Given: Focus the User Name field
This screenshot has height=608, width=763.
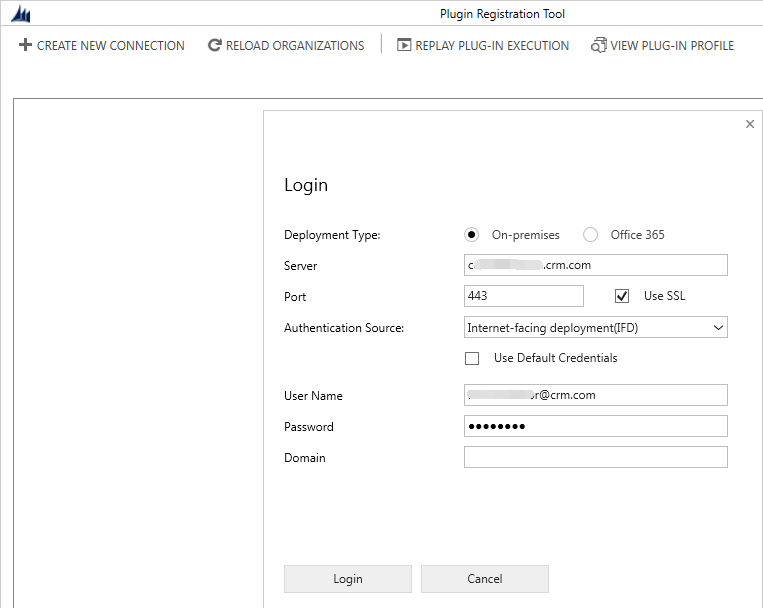Looking at the screenshot, I should (x=596, y=395).
